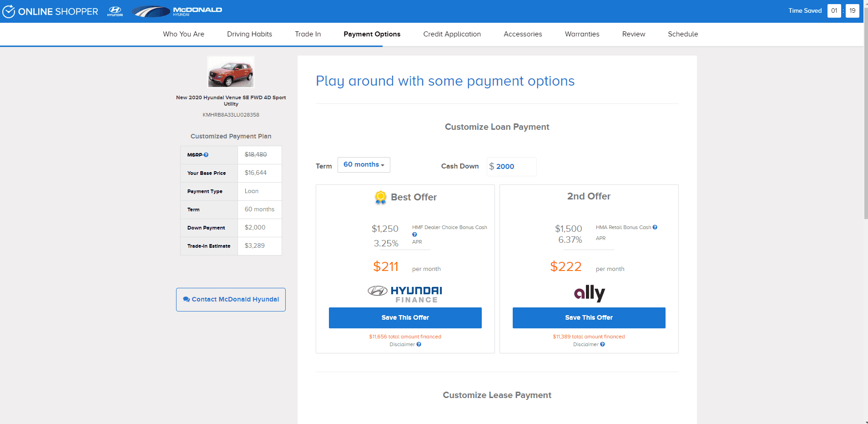Switch to the Trade In tab

pos(308,34)
